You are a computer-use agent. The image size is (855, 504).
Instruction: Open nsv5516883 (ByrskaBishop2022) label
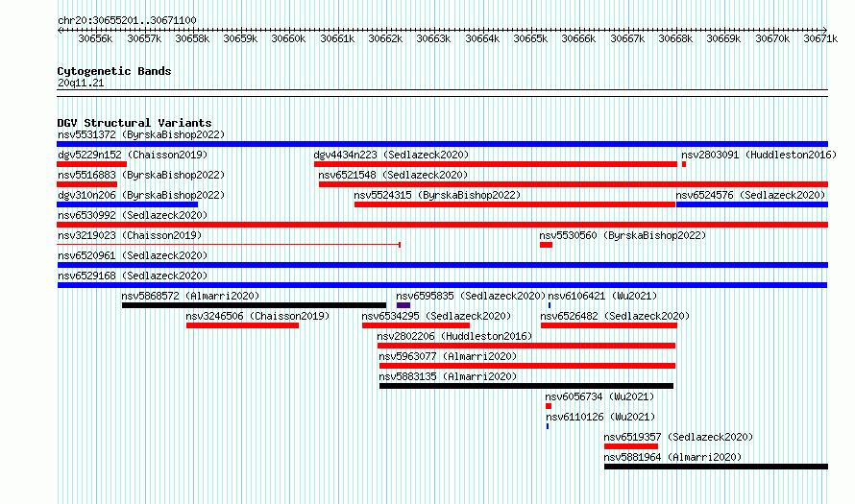[141, 175]
